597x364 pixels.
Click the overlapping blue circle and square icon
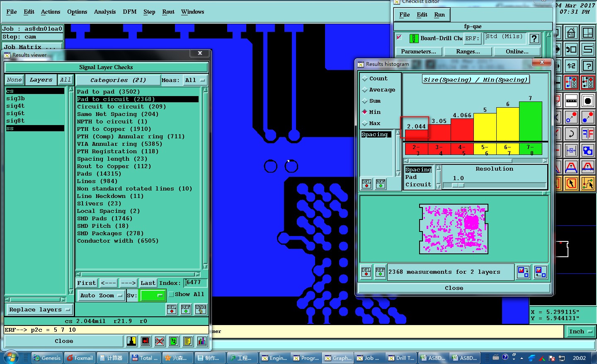point(588,150)
